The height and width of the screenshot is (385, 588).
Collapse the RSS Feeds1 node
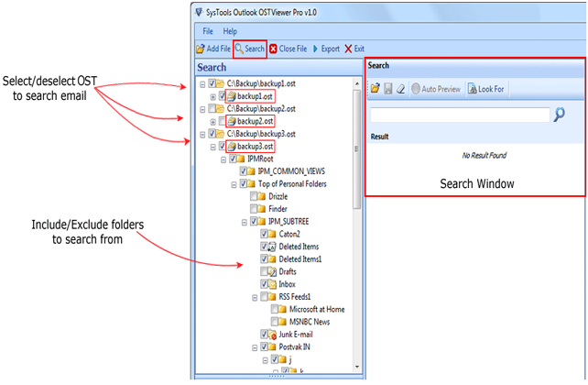click(255, 298)
